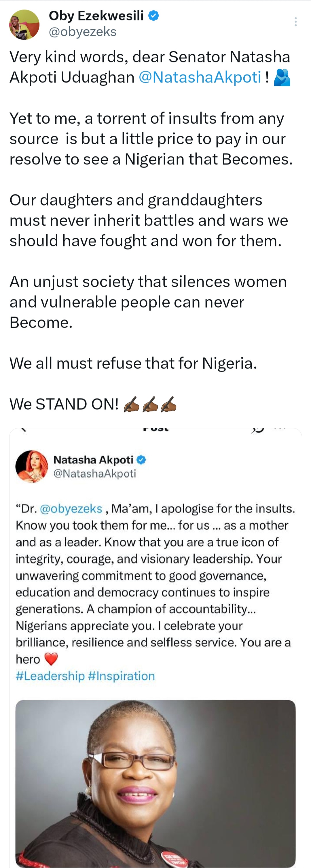
Task: Click the @NatashaAkpoti handle in quoted post
Action: coord(94,474)
